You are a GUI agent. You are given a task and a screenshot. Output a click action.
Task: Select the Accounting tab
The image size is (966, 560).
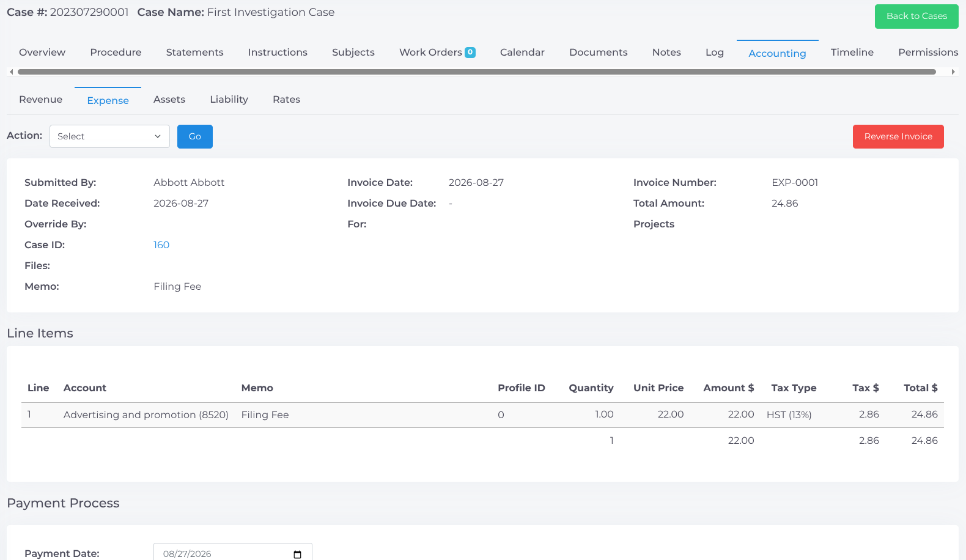777,53
